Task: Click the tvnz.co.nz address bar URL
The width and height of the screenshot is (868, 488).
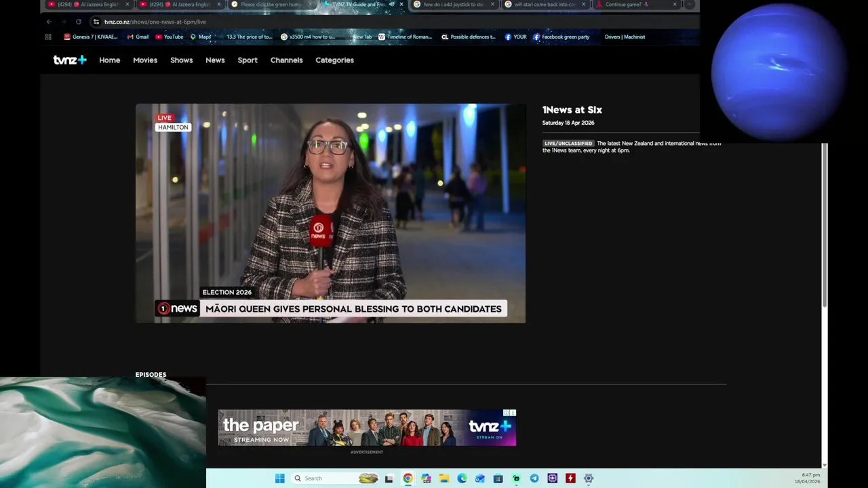Action: click(155, 22)
